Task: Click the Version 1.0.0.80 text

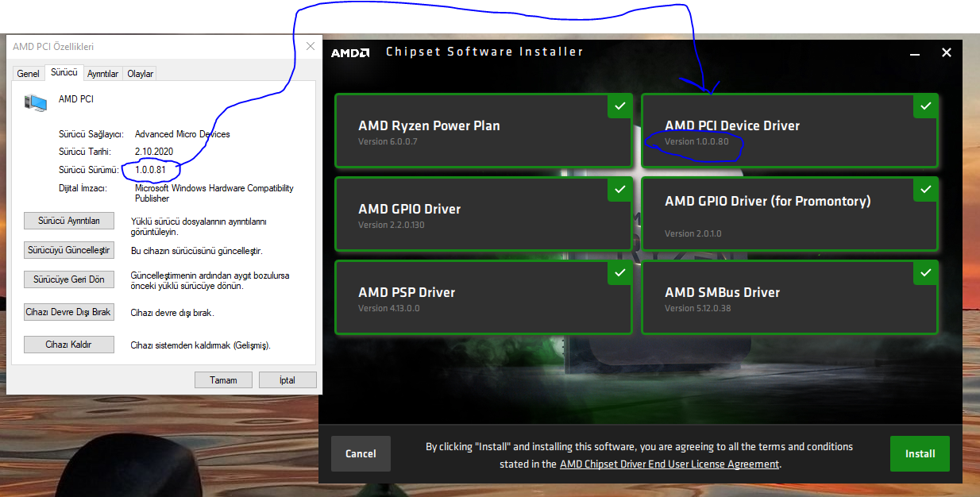Action: pyautogui.click(x=696, y=142)
